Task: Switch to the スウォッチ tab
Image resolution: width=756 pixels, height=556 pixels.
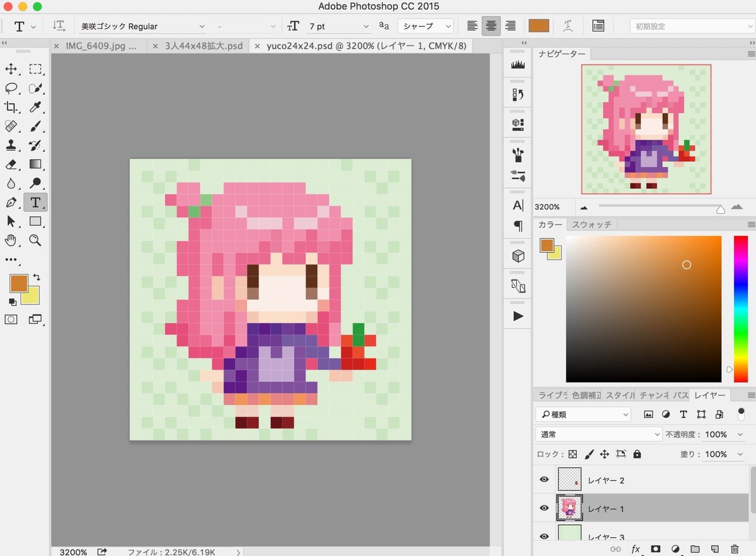Action: (592, 224)
